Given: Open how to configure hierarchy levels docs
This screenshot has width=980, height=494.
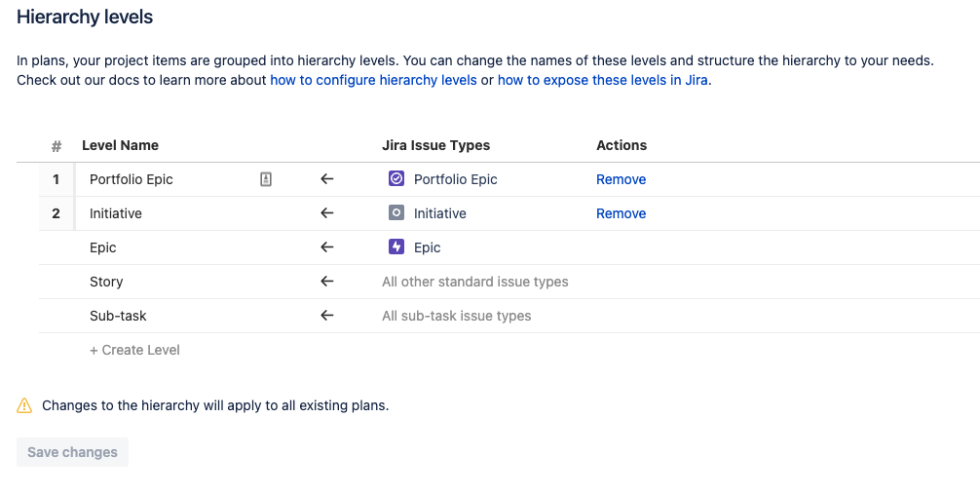Looking at the screenshot, I should point(373,80).
